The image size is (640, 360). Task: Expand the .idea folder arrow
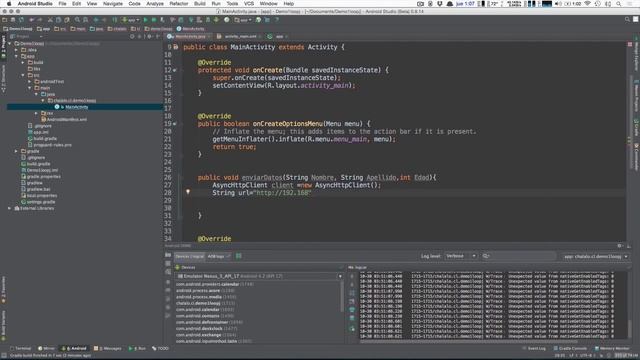(x=17, y=50)
